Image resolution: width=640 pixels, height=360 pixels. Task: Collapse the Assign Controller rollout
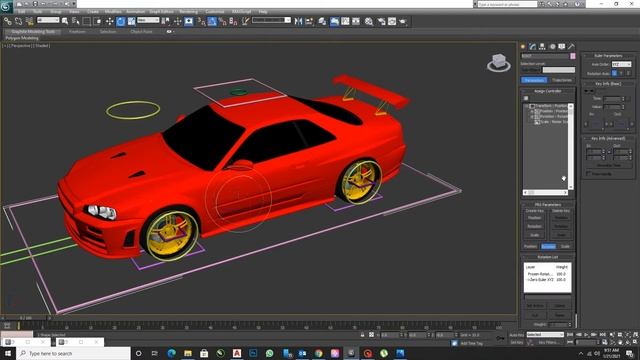[548, 91]
